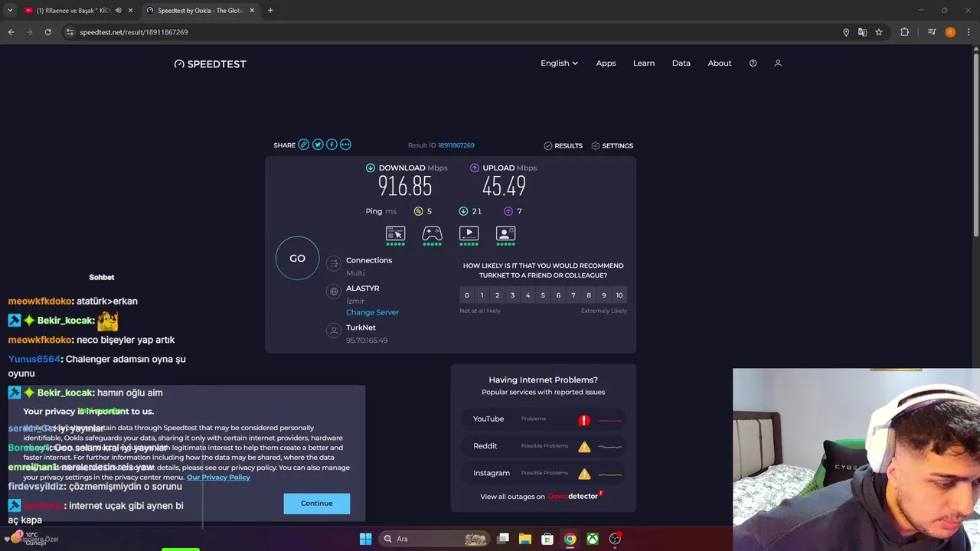The width and height of the screenshot is (980, 551).
Task: Click the browser address bar URL
Action: point(133,32)
